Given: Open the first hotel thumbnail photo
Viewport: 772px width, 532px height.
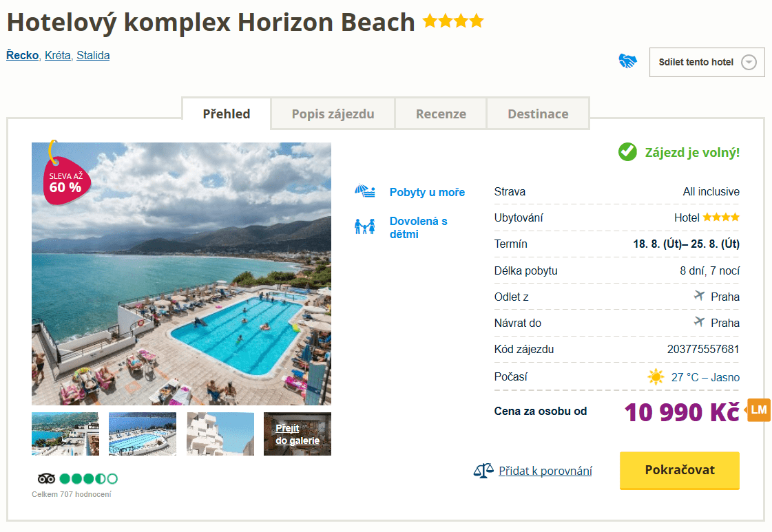Looking at the screenshot, I should (x=65, y=434).
